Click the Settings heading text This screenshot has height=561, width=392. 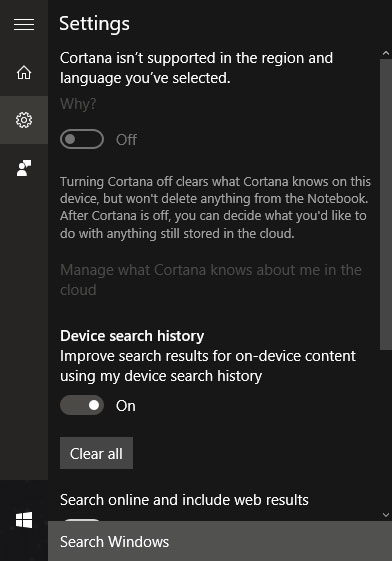coord(94,24)
